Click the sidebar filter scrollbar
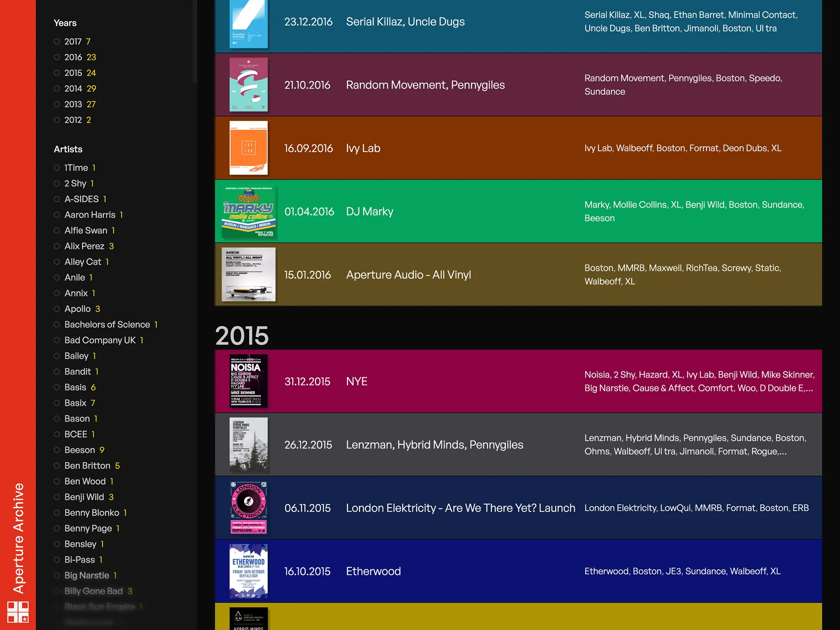This screenshot has width=840, height=630. (194, 41)
